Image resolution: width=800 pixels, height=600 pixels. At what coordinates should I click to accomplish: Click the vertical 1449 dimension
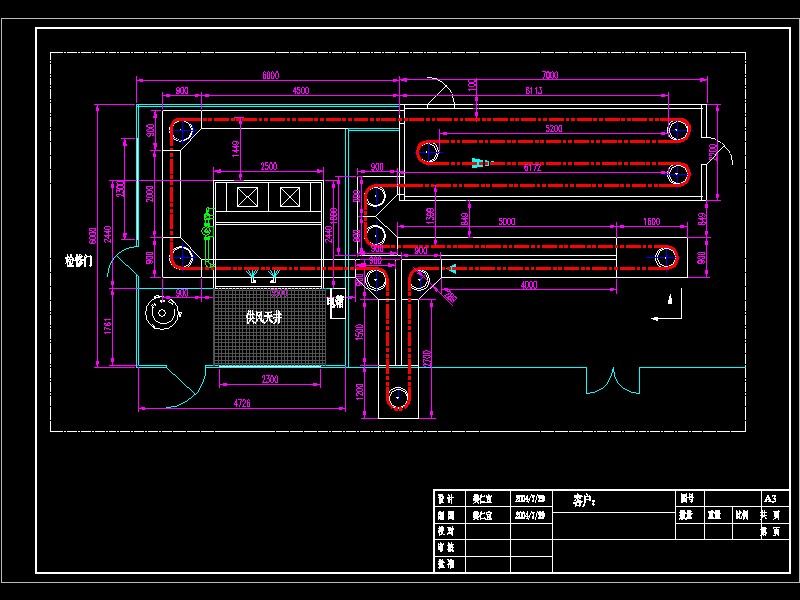235,149
